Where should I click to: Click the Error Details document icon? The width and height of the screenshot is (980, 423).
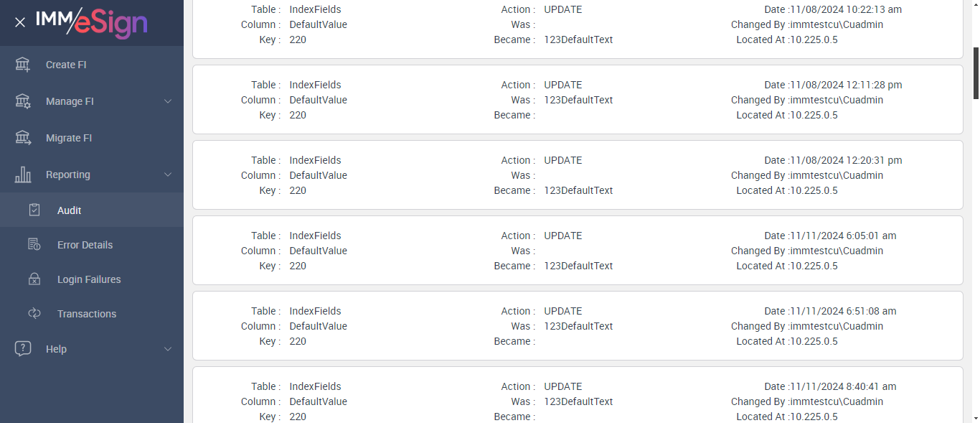point(34,245)
